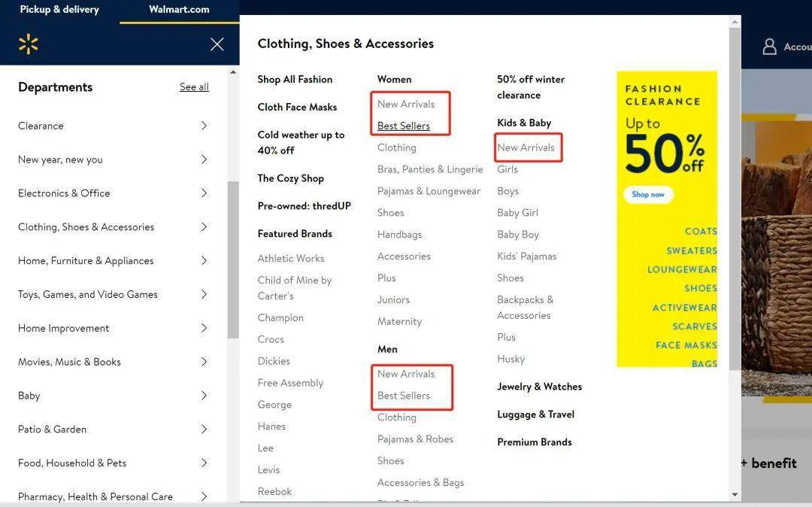Open Bras, Panties & Lingerie link
The height and width of the screenshot is (507, 812).
430,169
